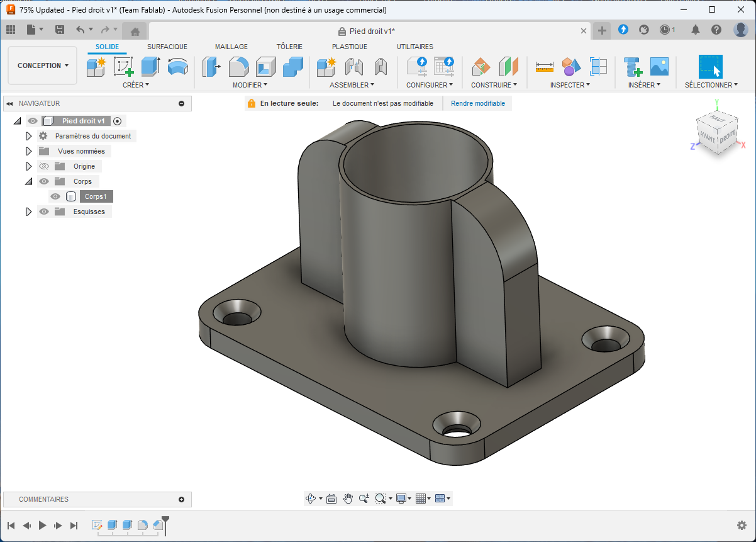
Task: Click the Insert image icon in Insérer
Action: 659,66
